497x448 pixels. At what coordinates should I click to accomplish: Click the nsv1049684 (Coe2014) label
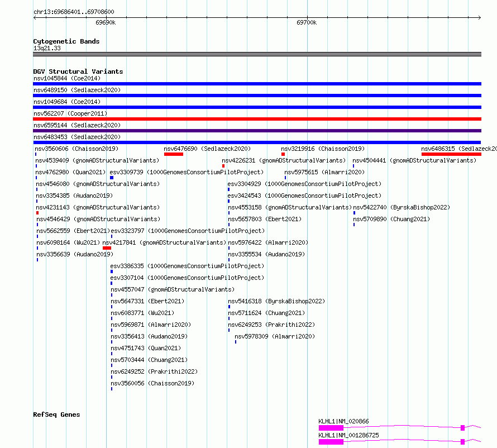click(x=67, y=102)
